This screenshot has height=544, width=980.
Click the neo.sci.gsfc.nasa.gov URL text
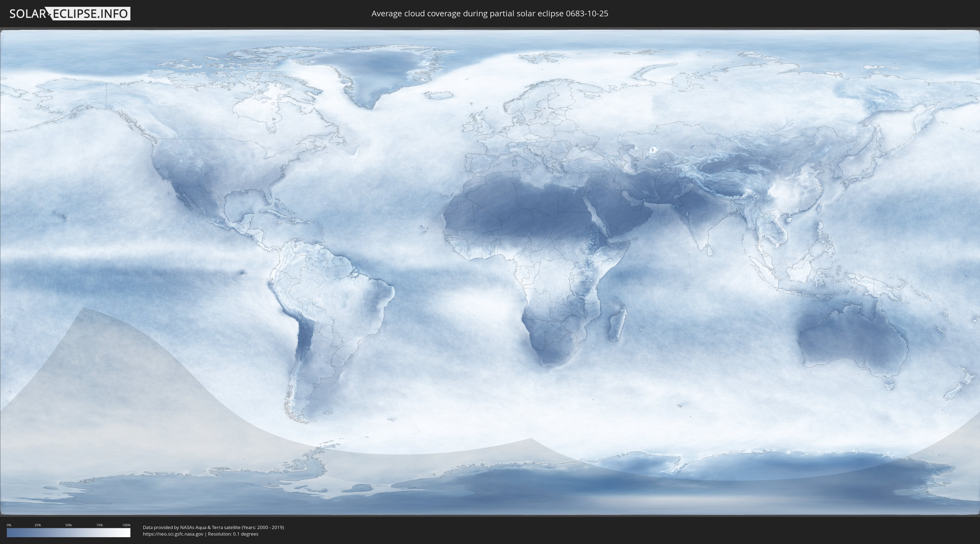[173, 534]
